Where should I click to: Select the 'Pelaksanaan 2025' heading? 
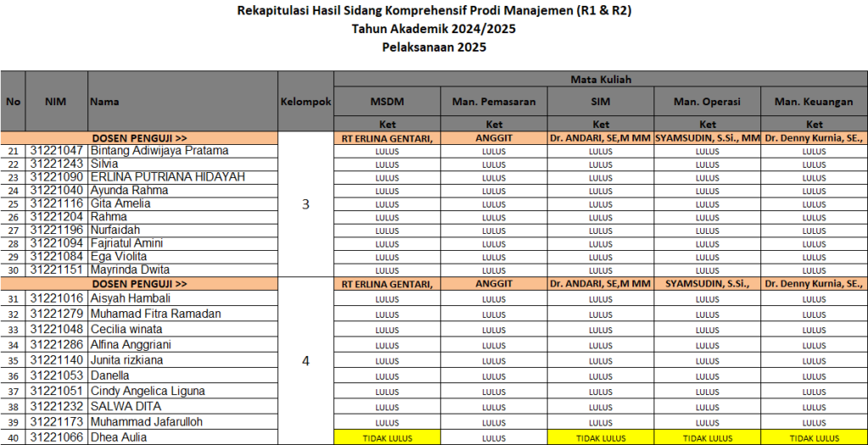pos(434,47)
